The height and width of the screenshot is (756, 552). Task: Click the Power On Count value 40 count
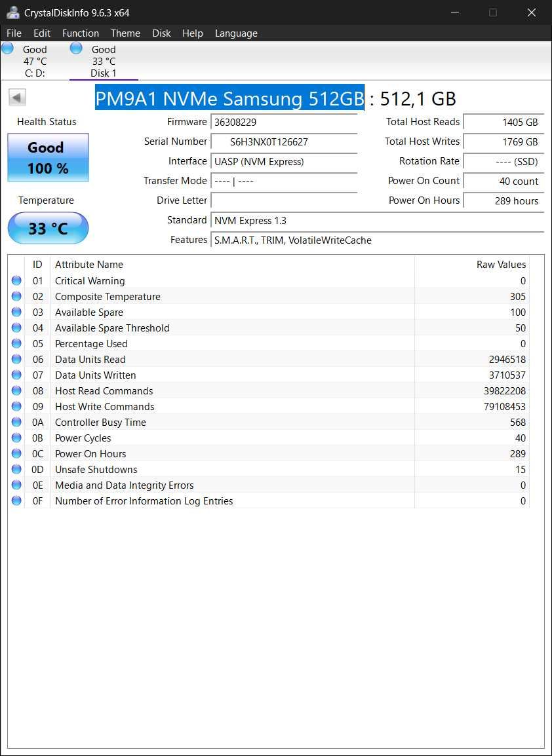coord(503,181)
